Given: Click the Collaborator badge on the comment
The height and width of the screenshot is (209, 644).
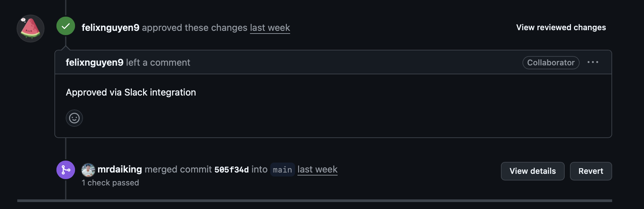Looking at the screenshot, I should pos(550,62).
